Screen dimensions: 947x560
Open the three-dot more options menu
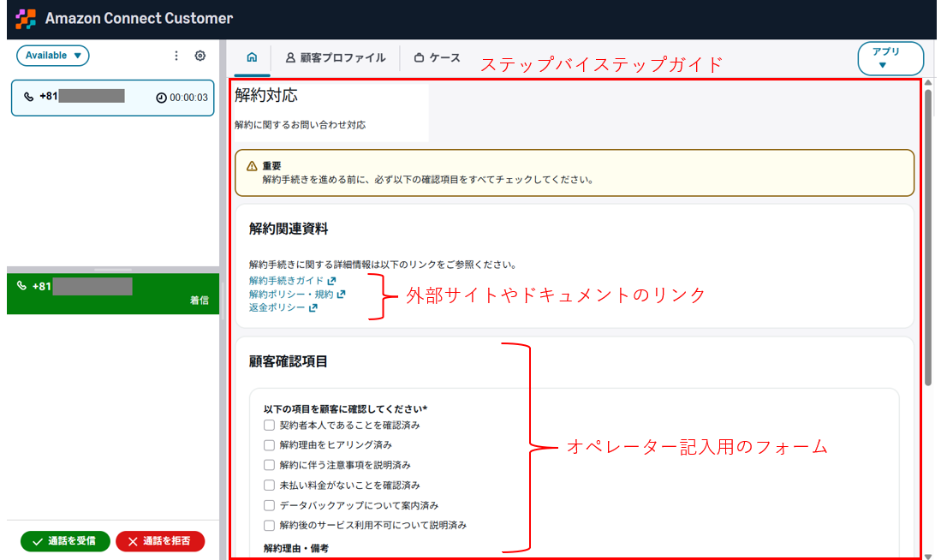[176, 56]
